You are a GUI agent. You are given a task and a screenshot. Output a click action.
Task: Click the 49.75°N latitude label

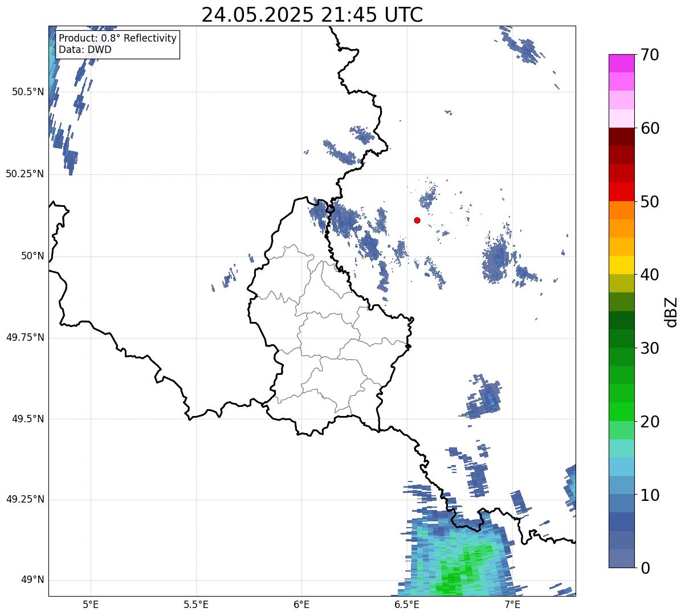pos(25,337)
